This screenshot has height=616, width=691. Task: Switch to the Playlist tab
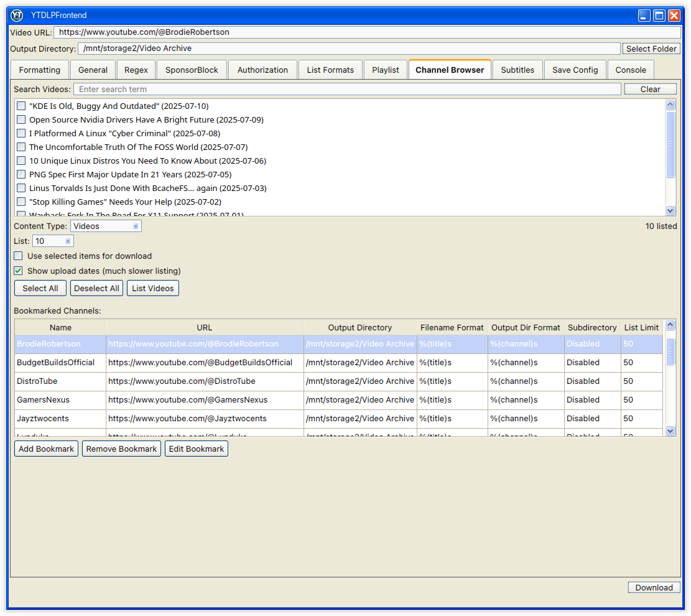[386, 70]
